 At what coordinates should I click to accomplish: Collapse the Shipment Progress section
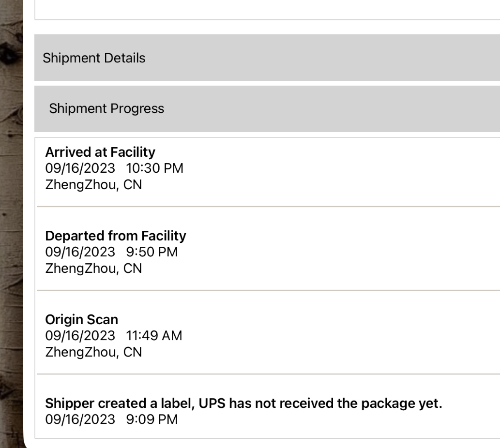[106, 108]
